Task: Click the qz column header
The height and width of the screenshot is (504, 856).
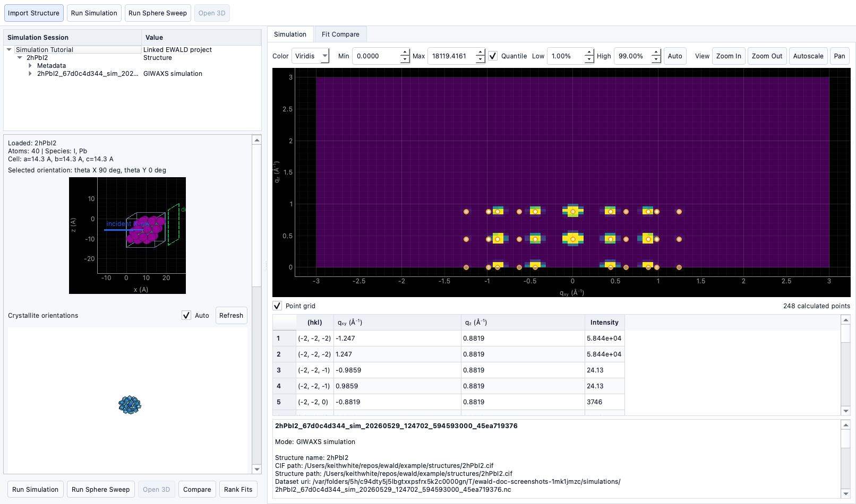Action: coord(523,323)
